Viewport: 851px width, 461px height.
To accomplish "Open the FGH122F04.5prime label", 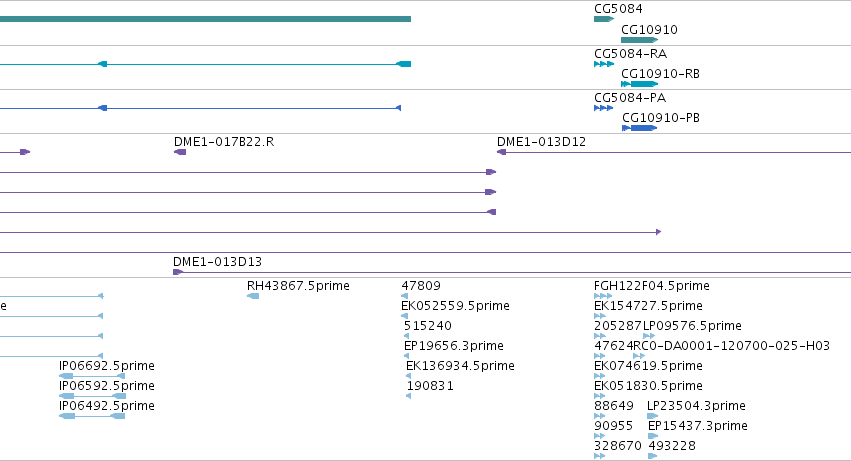I will 652,286.
